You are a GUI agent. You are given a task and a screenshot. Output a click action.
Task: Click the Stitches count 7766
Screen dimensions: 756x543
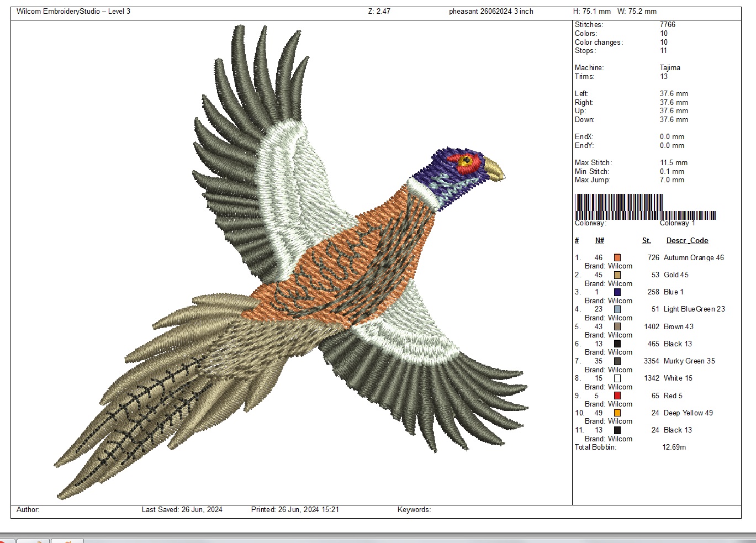pyautogui.click(x=667, y=25)
